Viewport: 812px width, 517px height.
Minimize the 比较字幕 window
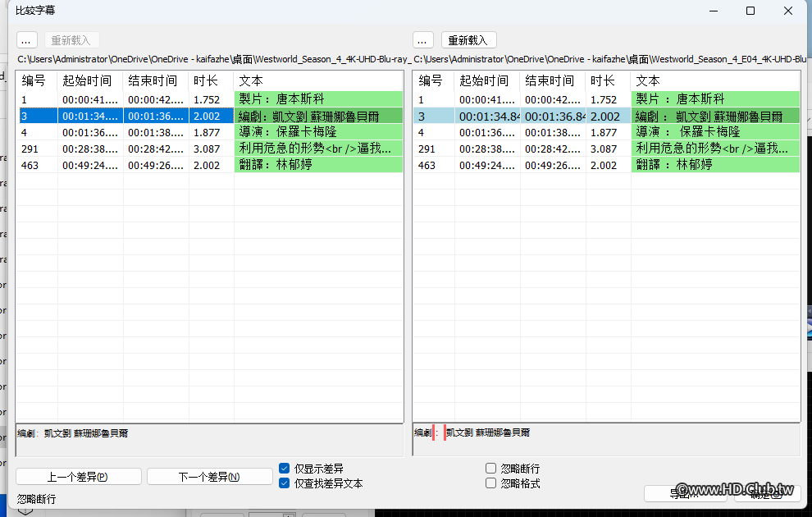pyautogui.click(x=714, y=11)
